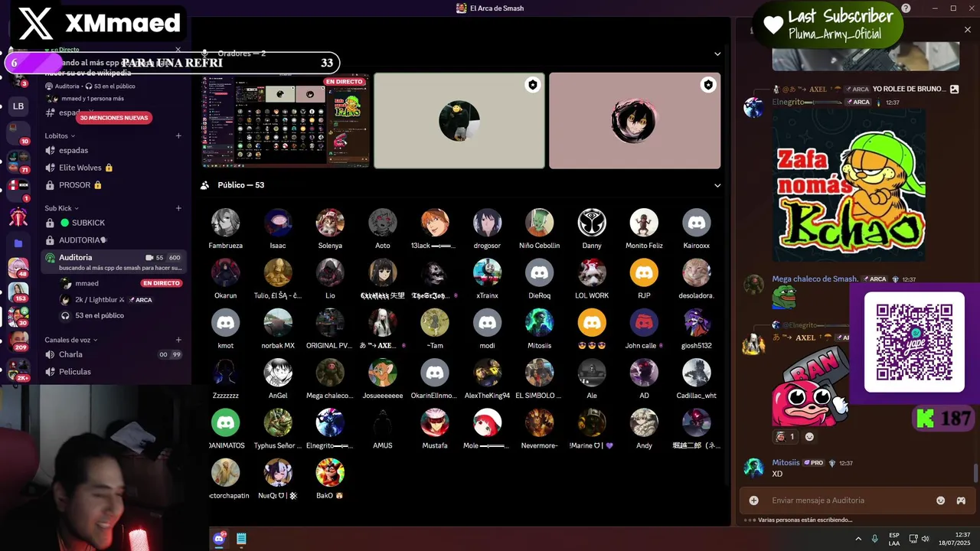This screenshot has width=980, height=551.
Task: Collapse the Público — 53 section
Action: tap(717, 185)
